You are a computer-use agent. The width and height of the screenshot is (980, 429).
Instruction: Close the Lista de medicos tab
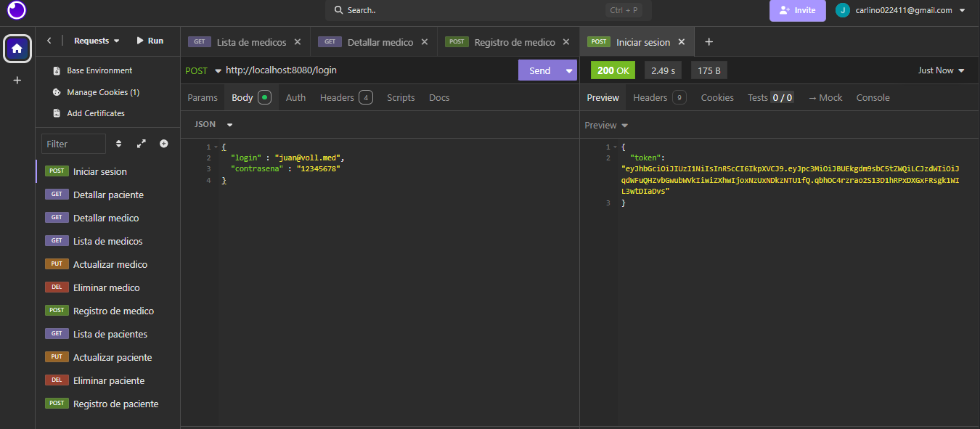coord(298,42)
